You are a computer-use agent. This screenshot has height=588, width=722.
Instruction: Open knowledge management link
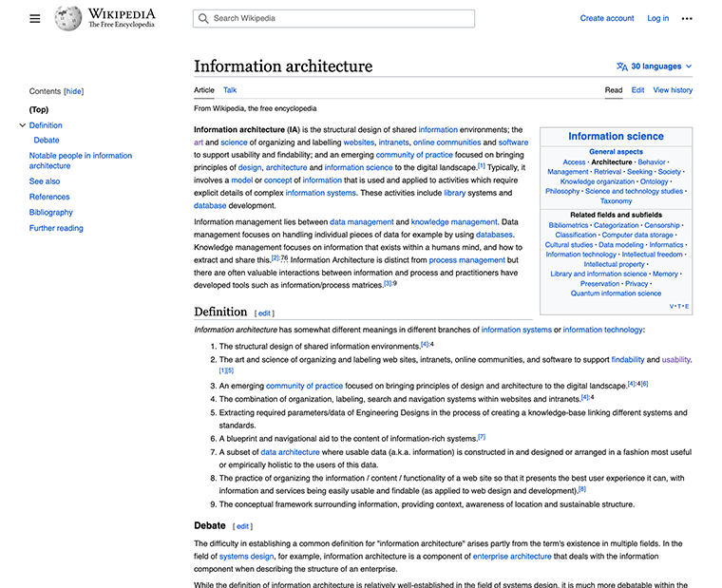click(454, 222)
